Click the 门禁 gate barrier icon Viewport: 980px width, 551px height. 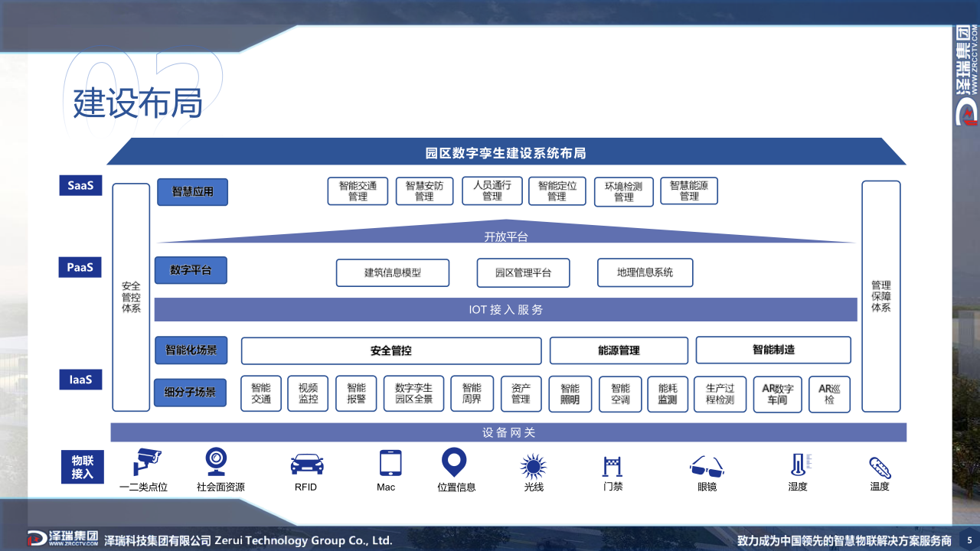point(612,465)
